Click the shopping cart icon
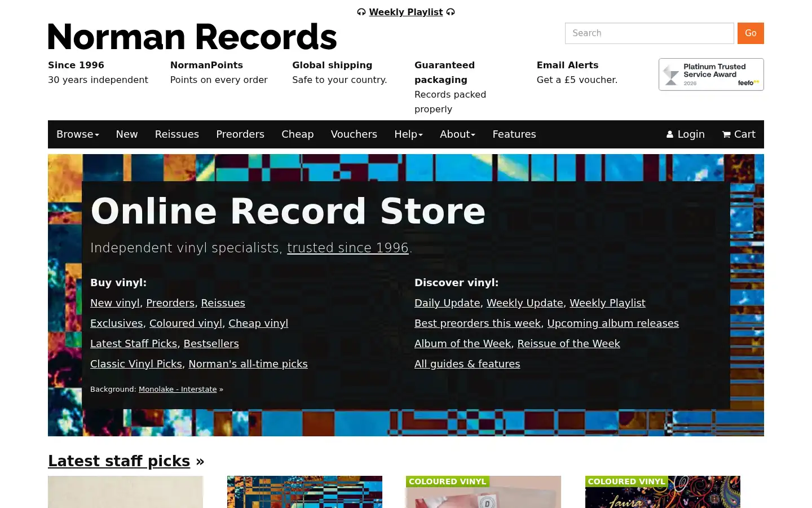Image resolution: width=812 pixels, height=508 pixels. click(726, 134)
